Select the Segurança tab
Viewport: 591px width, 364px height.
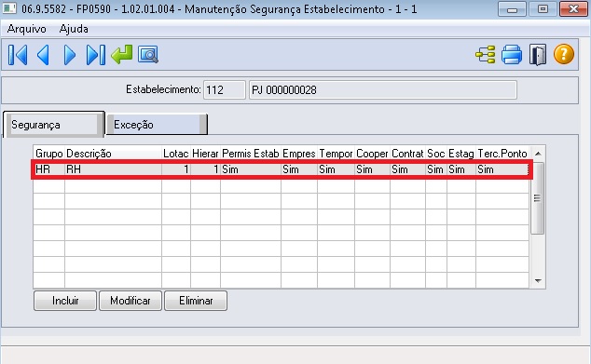54,125
